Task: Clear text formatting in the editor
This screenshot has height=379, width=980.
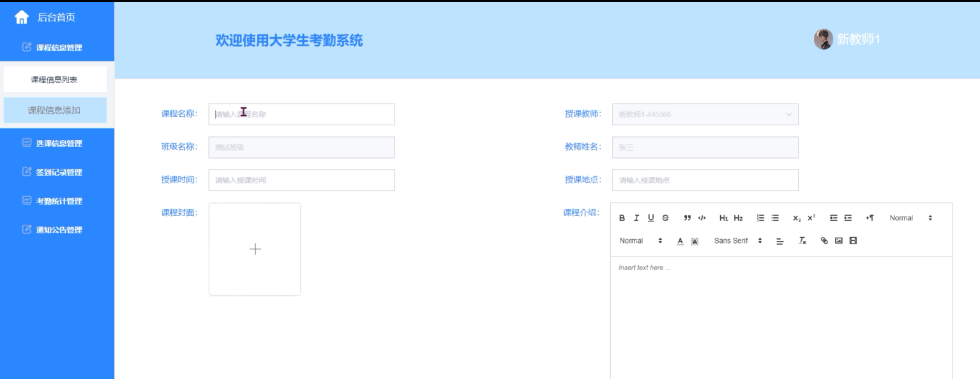Action: (802, 241)
